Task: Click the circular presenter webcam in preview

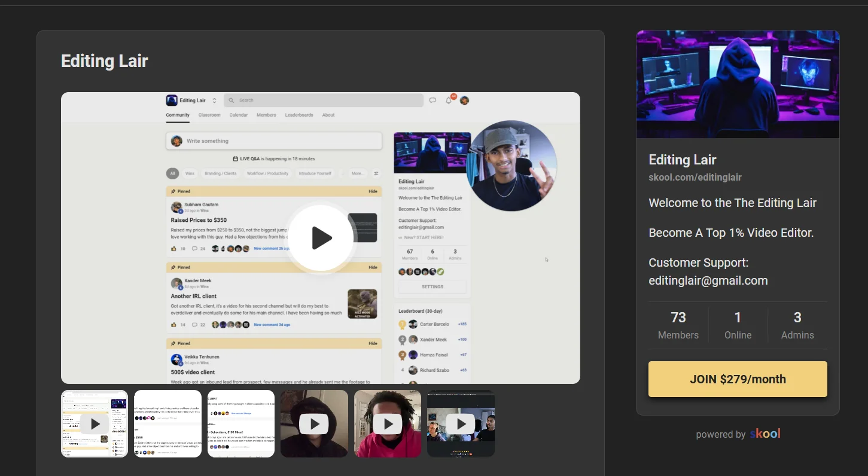Action: [511, 166]
